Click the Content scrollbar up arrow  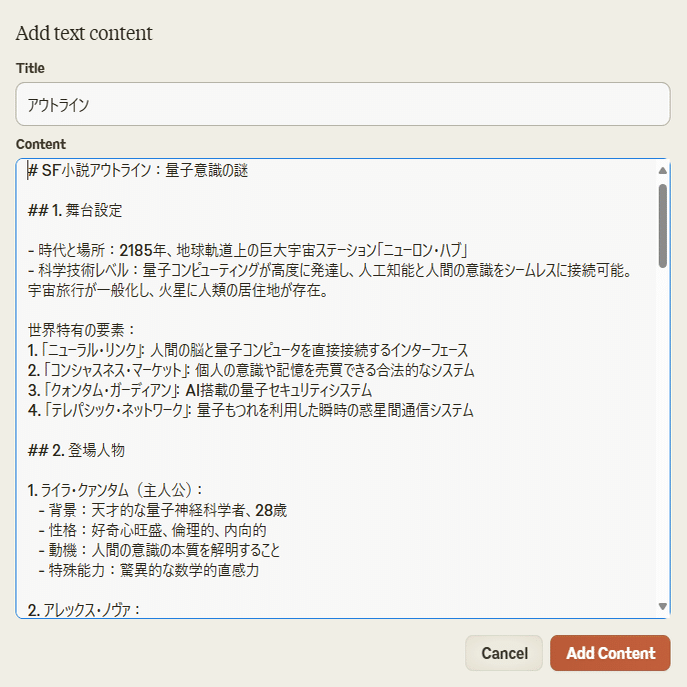tap(662, 171)
